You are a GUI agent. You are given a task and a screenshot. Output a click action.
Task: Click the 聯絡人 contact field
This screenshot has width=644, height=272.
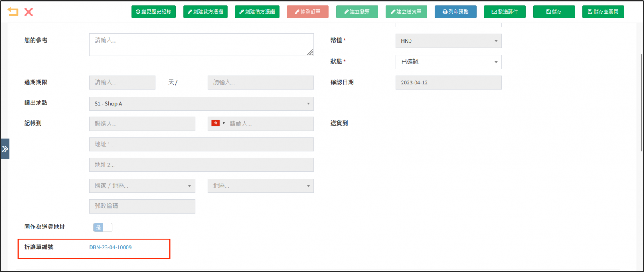click(x=142, y=124)
